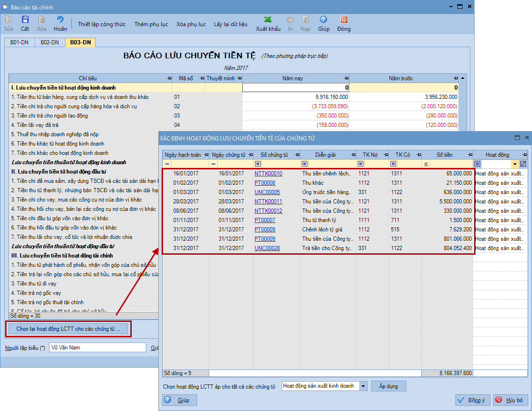Open voucher link NTTK00010
532x411 pixels.
[268, 174]
